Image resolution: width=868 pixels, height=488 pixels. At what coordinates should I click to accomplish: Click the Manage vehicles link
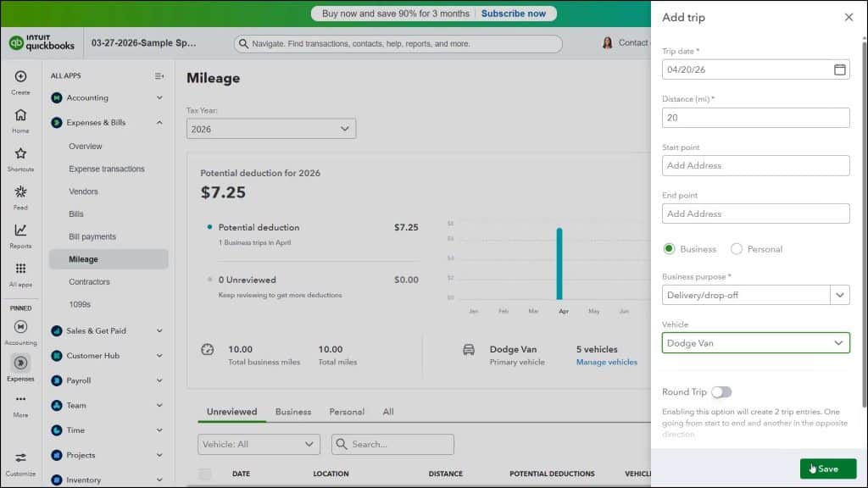pos(607,363)
